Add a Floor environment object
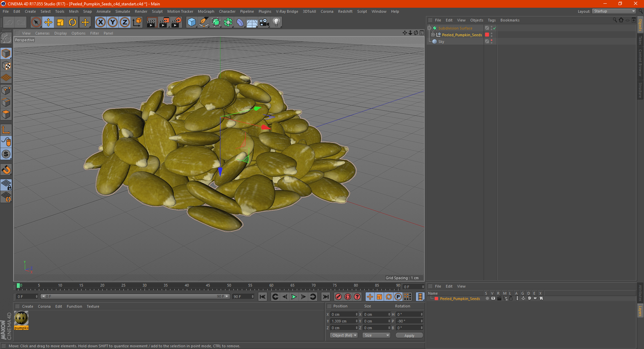This screenshot has width=644, height=349. 252,22
